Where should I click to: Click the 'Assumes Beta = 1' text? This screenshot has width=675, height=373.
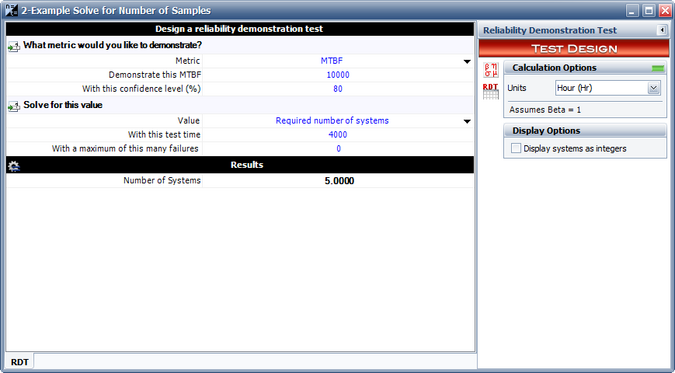click(x=545, y=110)
